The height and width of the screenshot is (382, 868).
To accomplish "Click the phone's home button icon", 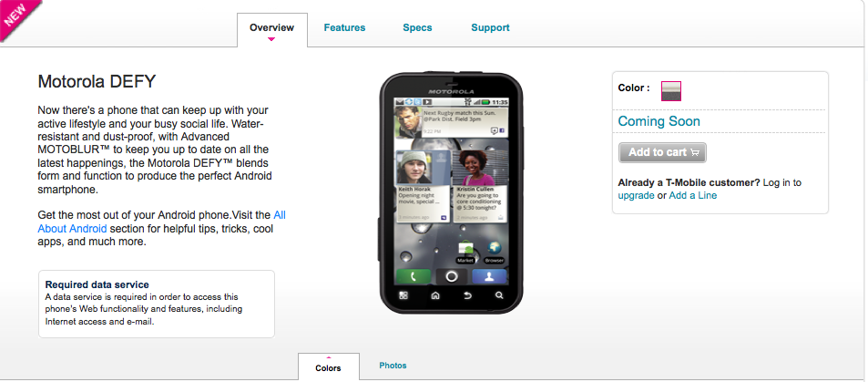I will pyautogui.click(x=435, y=295).
